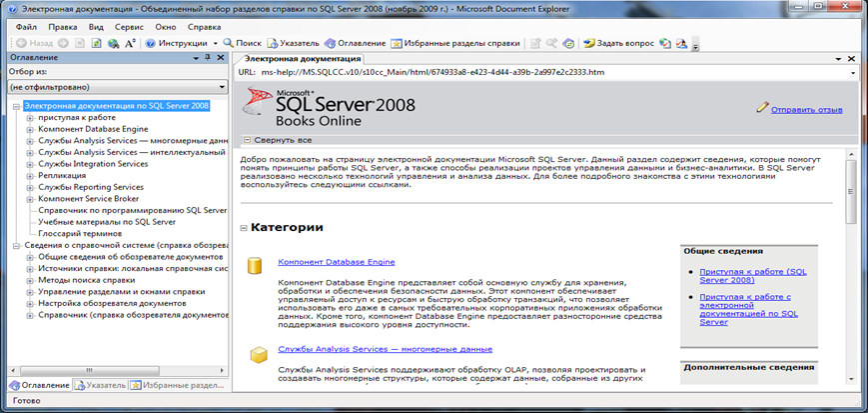Open the Компонент Database Engine link
This screenshot has width=868, height=413.
click(x=337, y=262)
